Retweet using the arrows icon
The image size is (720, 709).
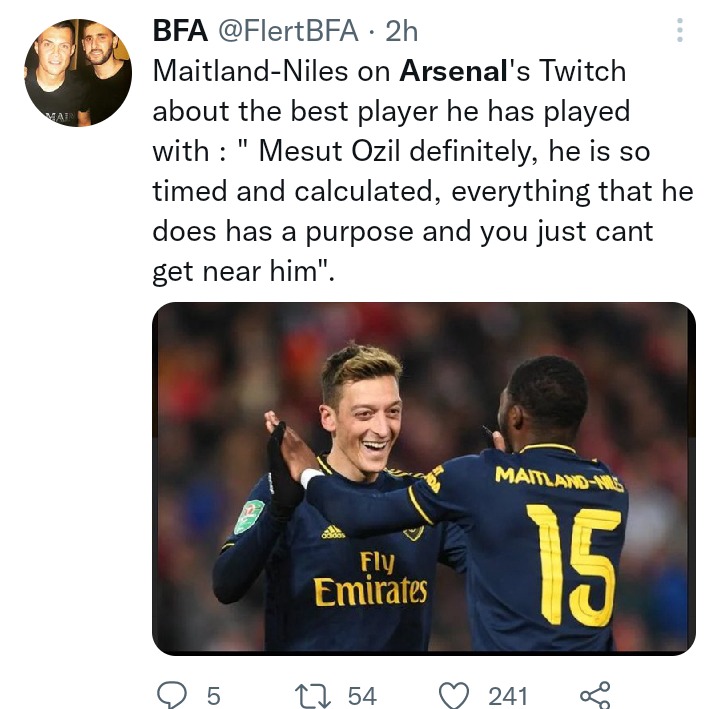pyautogui.click(x=313, y=696)
